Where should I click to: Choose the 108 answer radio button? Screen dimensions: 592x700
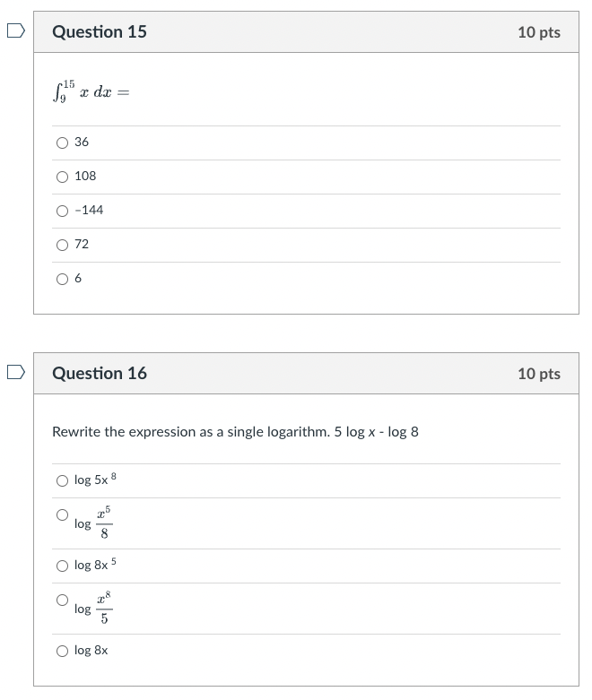62,177
